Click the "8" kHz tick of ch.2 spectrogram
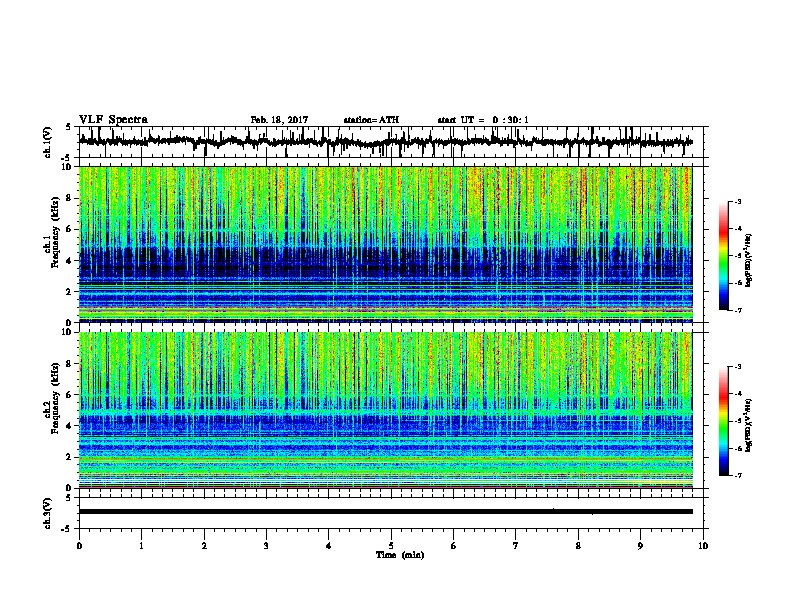792x612 pixels. pos(69,364)
